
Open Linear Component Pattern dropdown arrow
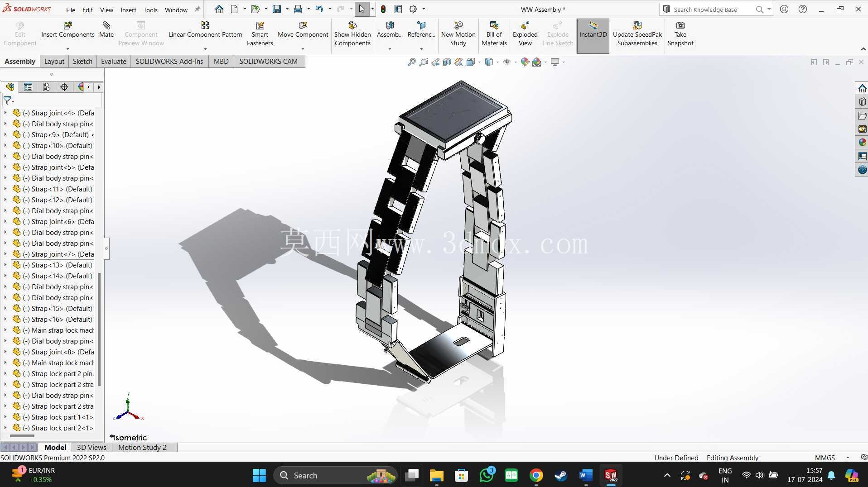[205, 49]
